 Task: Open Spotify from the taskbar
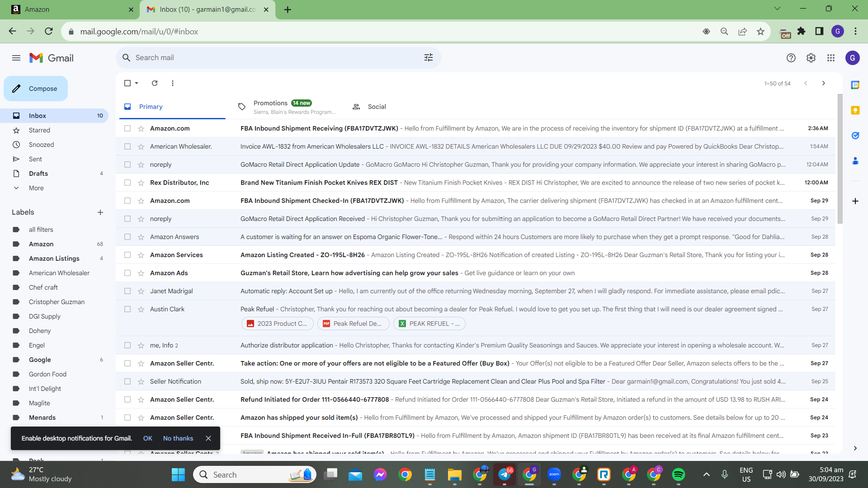[x=679, y=474]
